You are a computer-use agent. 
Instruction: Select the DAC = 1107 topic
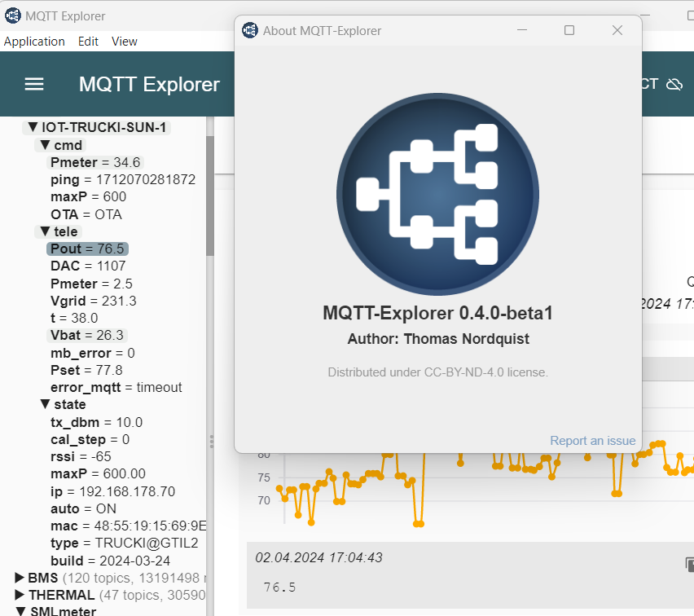[x=88, y=266]
